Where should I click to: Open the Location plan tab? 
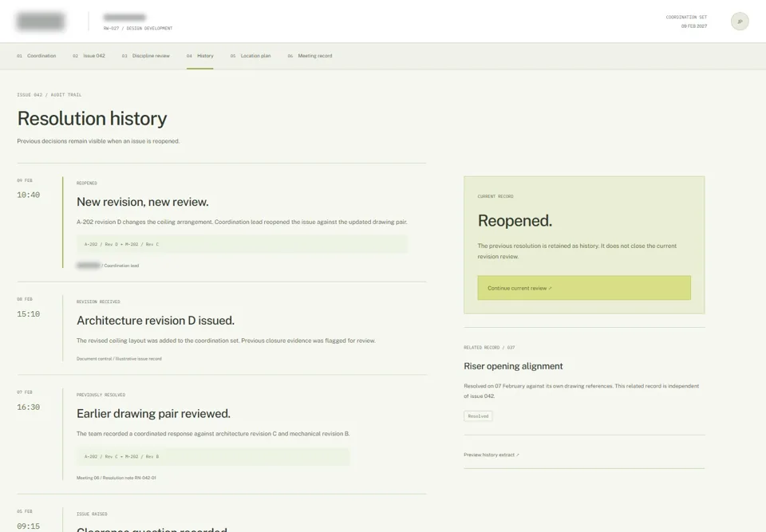(251, 56)
